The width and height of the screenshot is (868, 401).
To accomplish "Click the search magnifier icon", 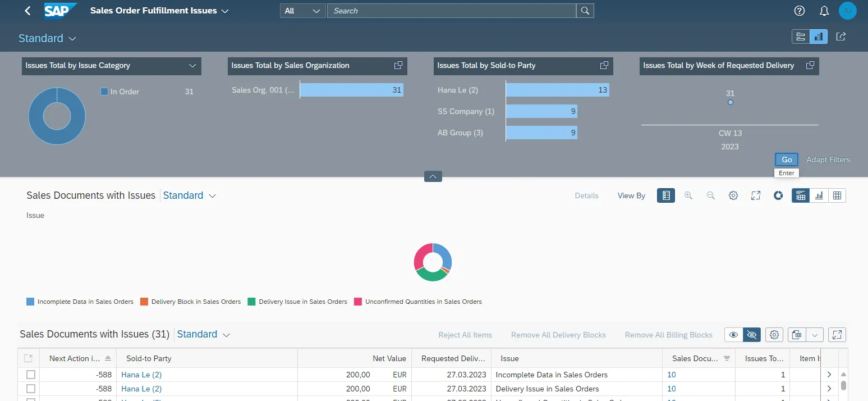I will 585,11.
